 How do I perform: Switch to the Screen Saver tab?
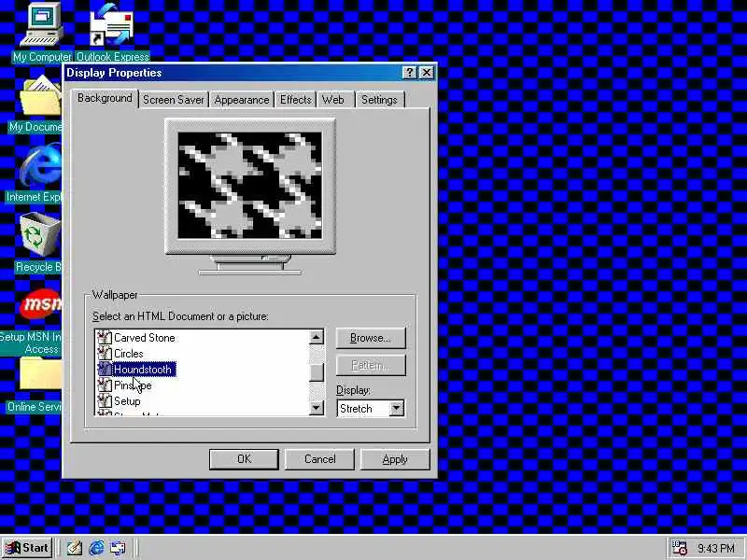point(174,100)
